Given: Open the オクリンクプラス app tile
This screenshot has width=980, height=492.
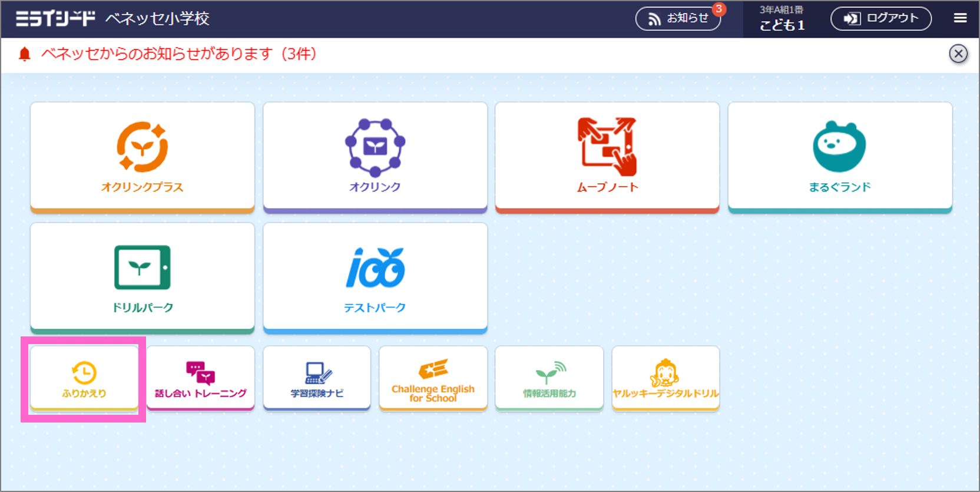Looking at the screenshot, I should coord(142,157).
